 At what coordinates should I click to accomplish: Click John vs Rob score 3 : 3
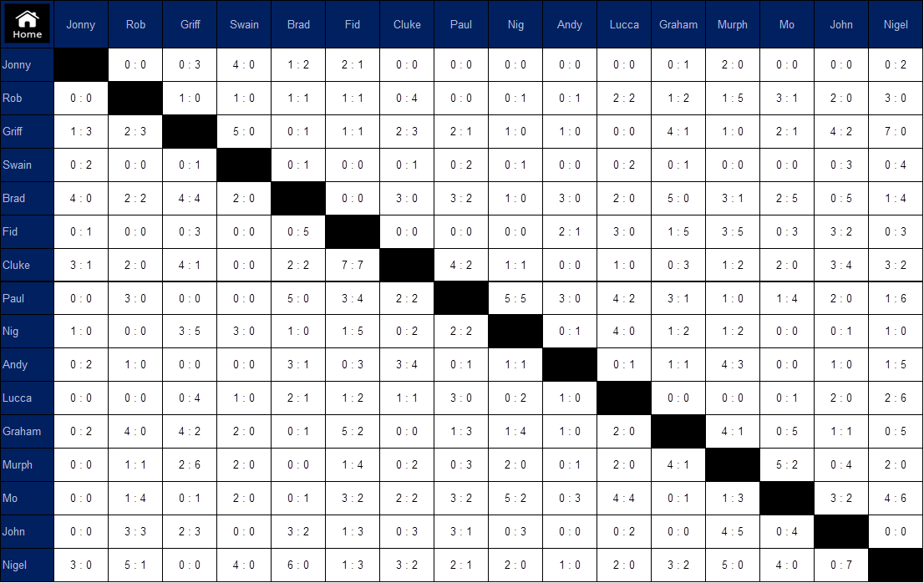point(135,532)
